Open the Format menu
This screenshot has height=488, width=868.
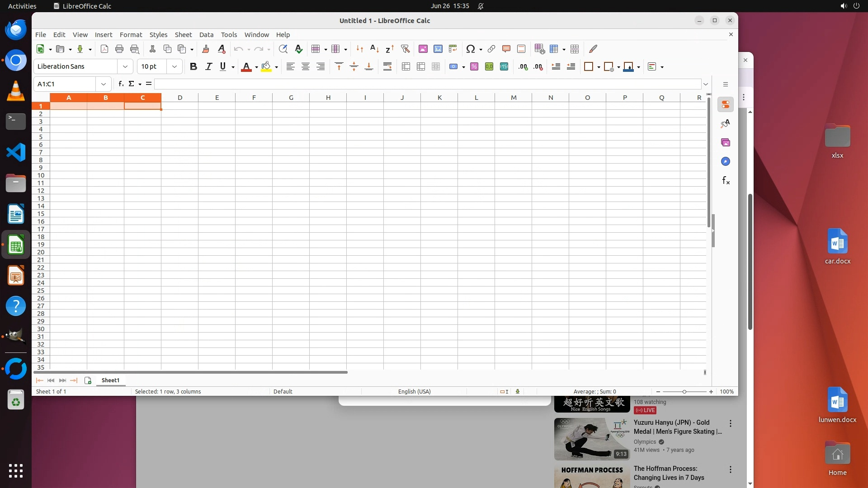pos(131,35)
